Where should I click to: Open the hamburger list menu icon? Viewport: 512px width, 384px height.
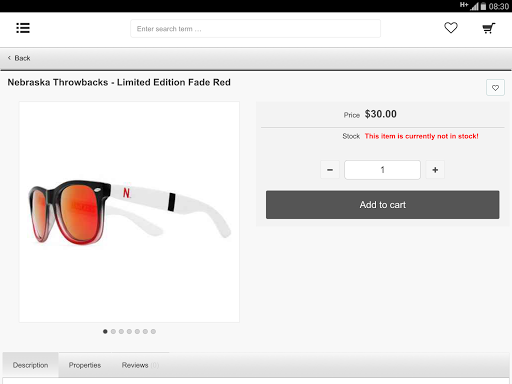point(23,28)
